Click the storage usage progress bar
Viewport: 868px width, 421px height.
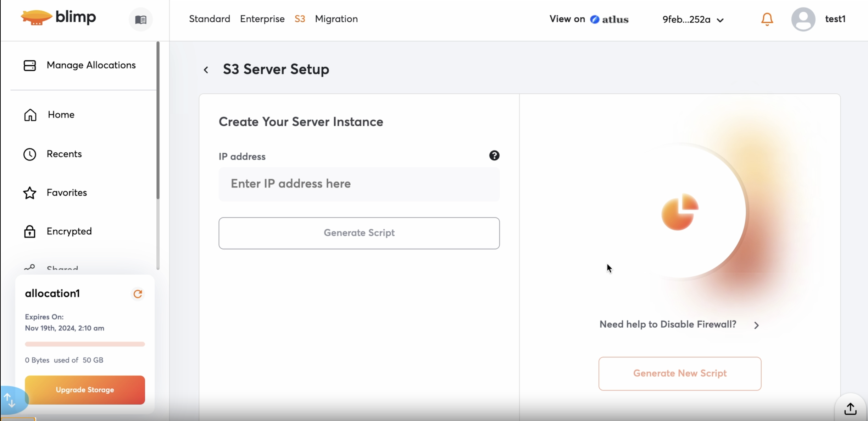(85, 344)
